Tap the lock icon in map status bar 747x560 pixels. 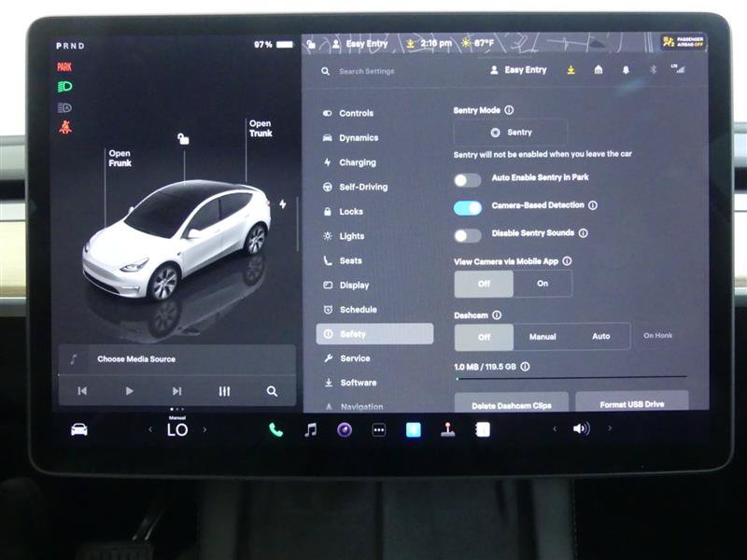click(311, 44)
